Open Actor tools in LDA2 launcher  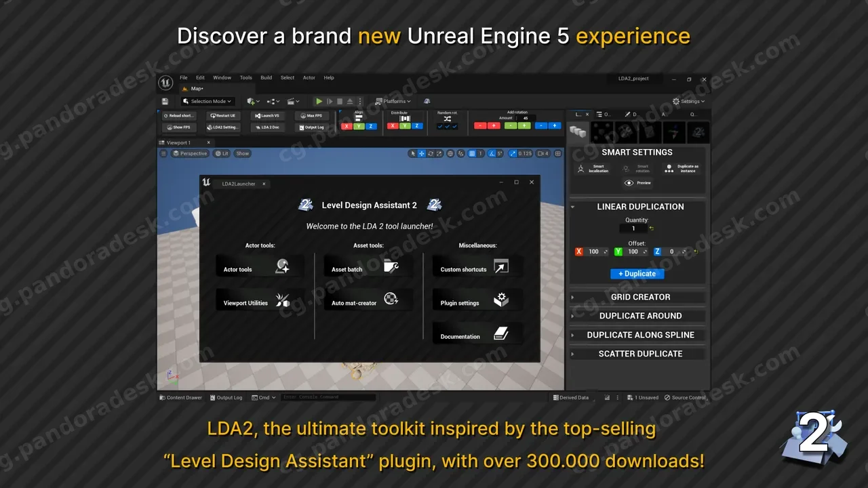tap(260, 266)
